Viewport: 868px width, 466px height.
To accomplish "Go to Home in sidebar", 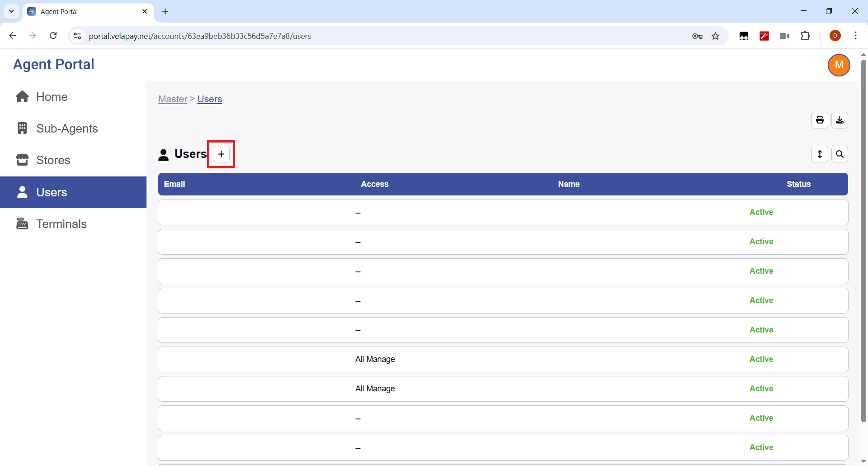I will (73, 97).
